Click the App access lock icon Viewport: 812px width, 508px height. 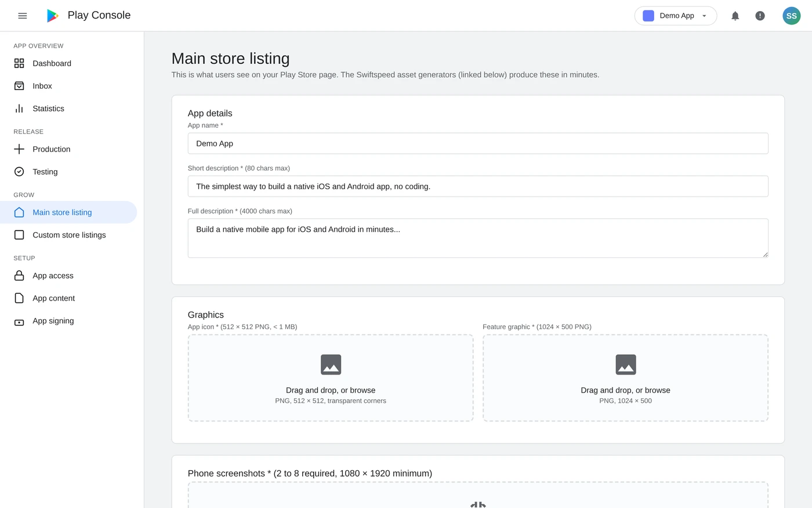[19, 275]
